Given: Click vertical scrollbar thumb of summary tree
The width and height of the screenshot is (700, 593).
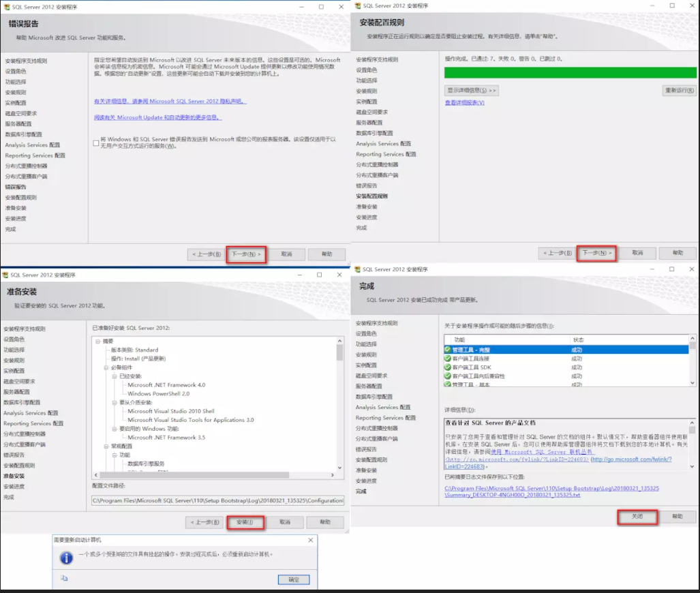Looking at the screenshot, I should click(339, 353).
